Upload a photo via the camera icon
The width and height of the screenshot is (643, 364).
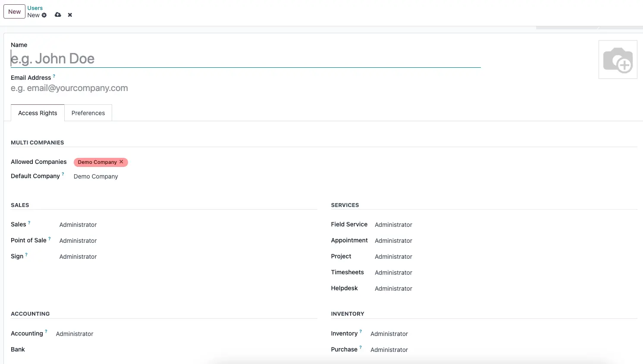click(x=618, y=60)
